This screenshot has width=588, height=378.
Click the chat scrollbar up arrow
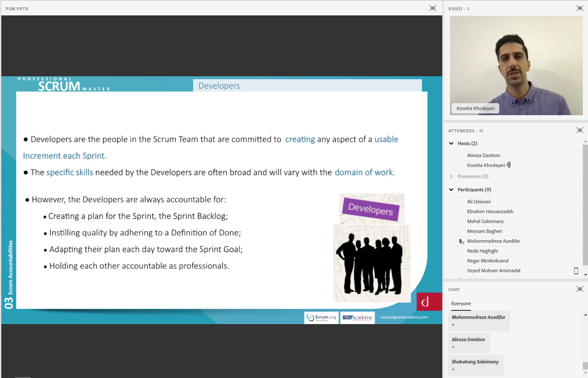585,315
